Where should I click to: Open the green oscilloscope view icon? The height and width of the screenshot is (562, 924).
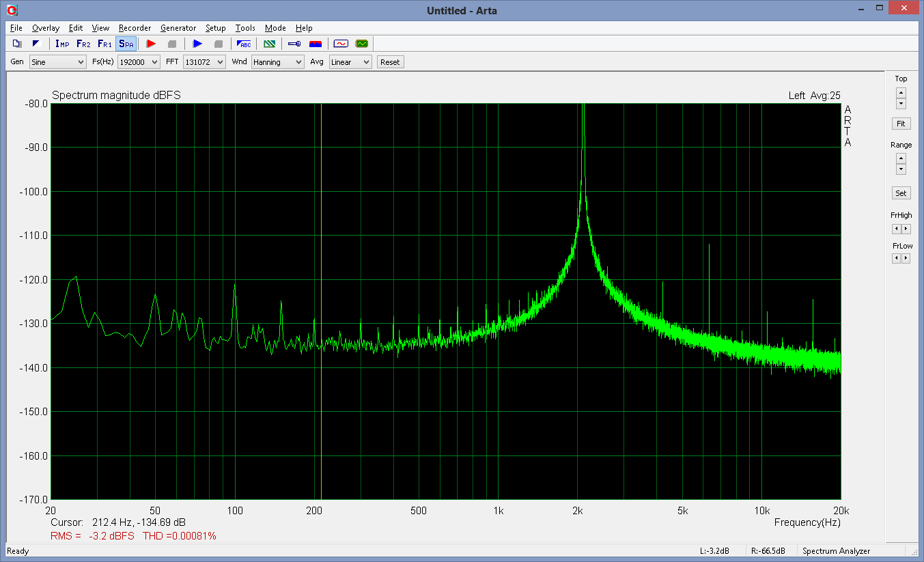(361, 44)
